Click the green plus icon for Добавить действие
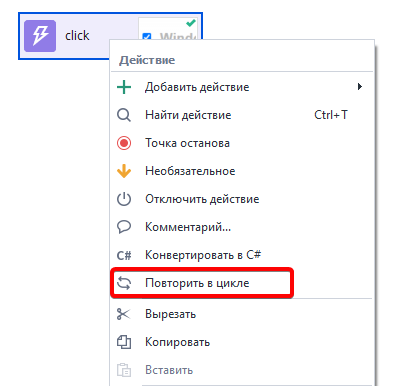Image resolution: width=404 pixels, height=386 pixels. (124, 87)
